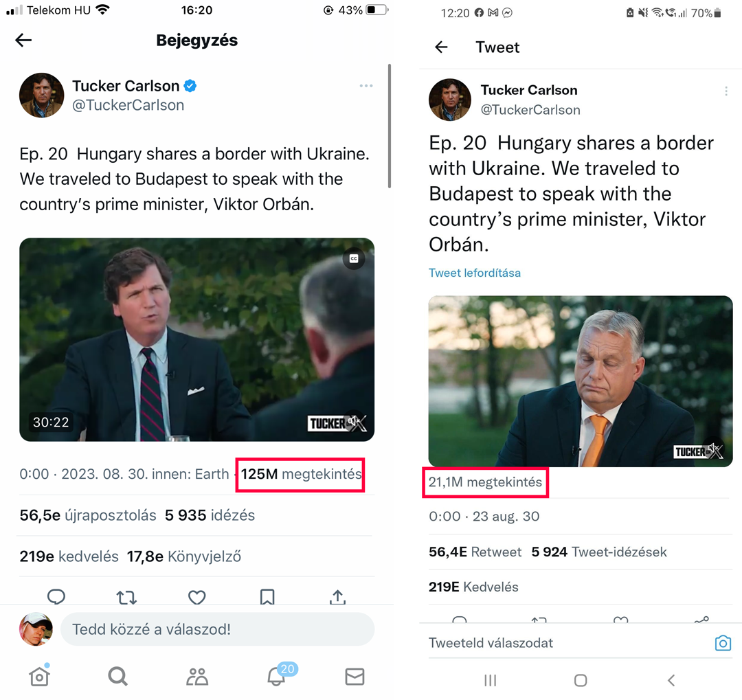Open the Home tab in bottom bar
Viewport: 742px width, 700px height.
coord(39,676)
